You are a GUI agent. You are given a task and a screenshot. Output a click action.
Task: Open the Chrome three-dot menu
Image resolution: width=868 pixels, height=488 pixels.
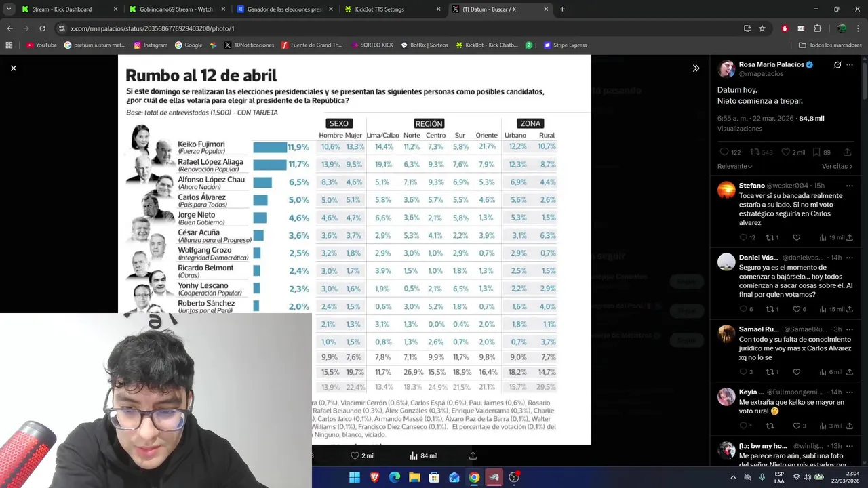859,28
